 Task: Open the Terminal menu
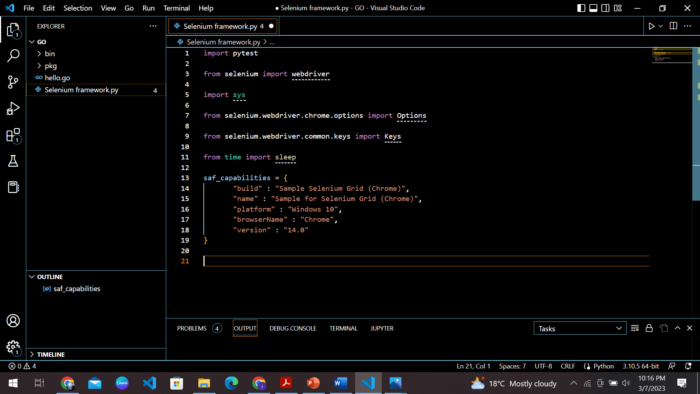point(176,8)
